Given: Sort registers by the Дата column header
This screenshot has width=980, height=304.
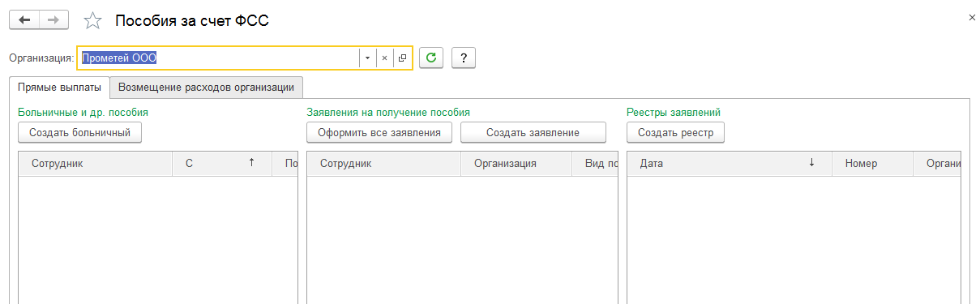Looking at the screenshot, I should (730, 163).
